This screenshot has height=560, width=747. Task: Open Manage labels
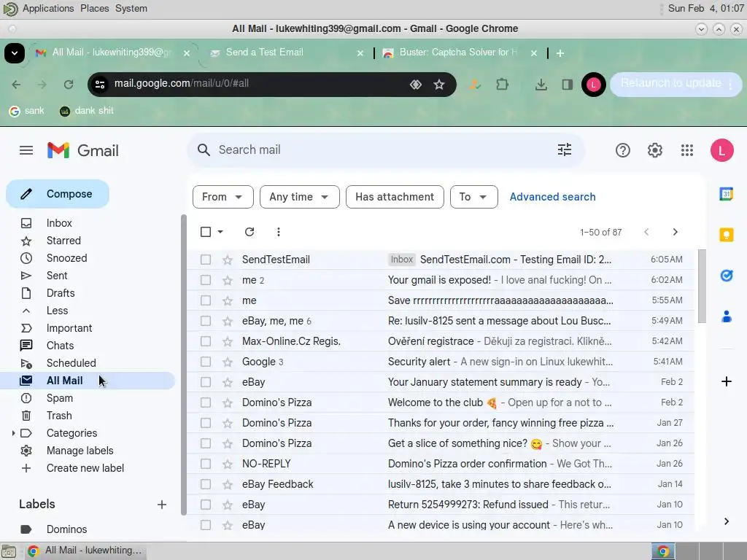80,451
